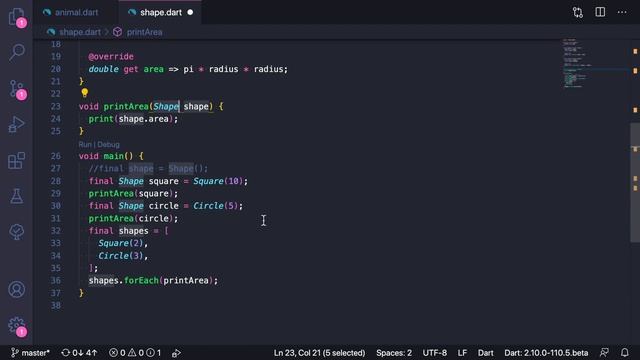Click the master branch in status bar

click(30, 353)
